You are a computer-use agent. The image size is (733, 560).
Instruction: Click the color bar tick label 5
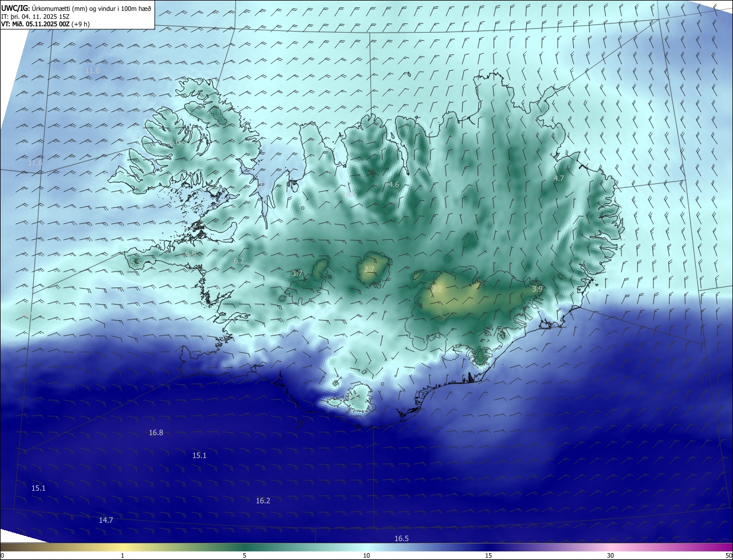245,555
